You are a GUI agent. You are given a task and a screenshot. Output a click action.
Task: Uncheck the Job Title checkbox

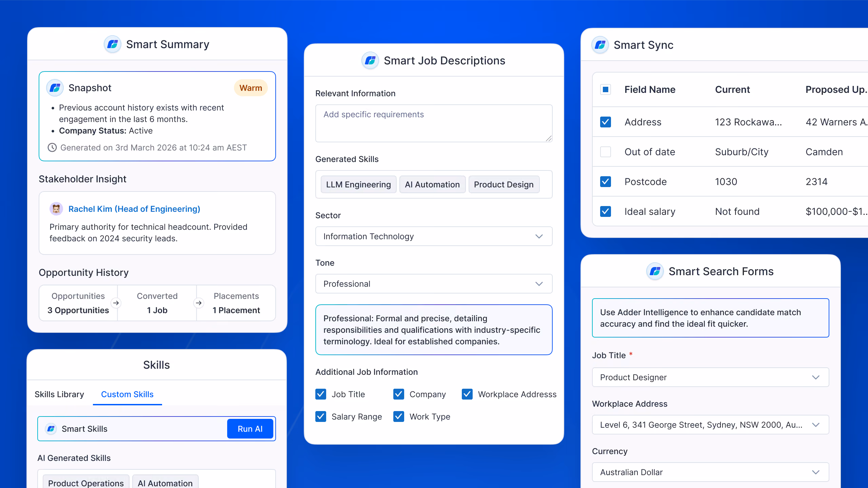coord(321,394)
